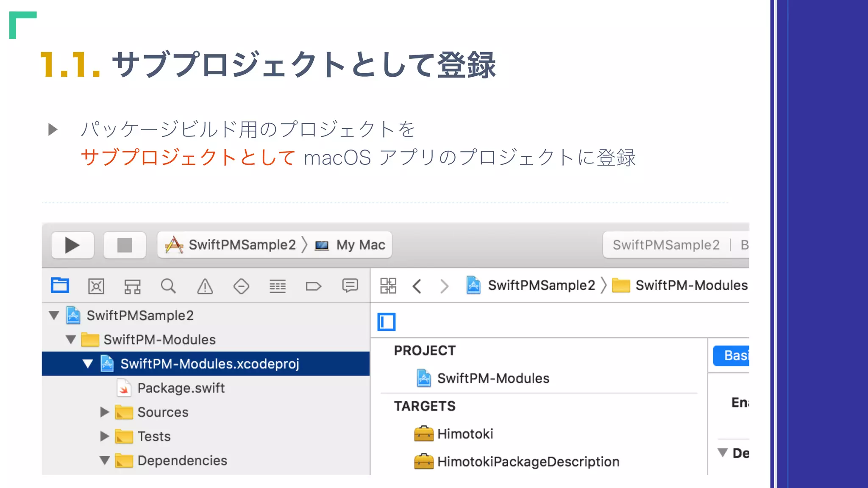The image size is (868, 488).
Task: Open the Symbol navigator icon
Action: pos(132,286)
